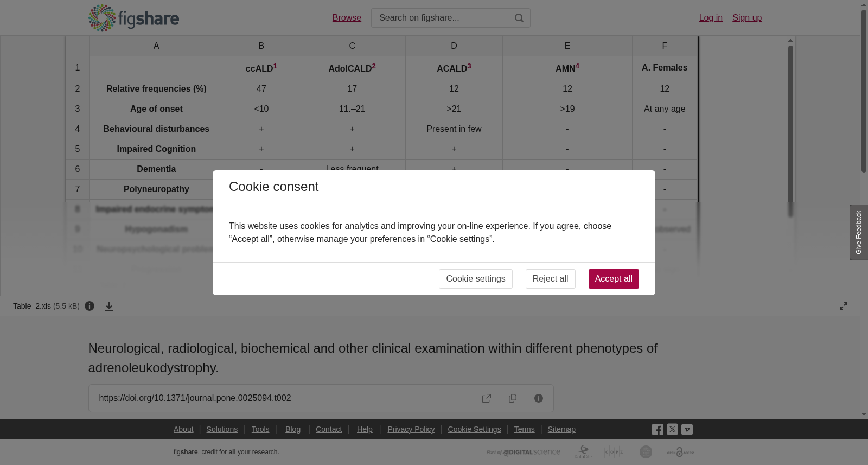Click the page vertical scrollbar thumb

point(864,91)
